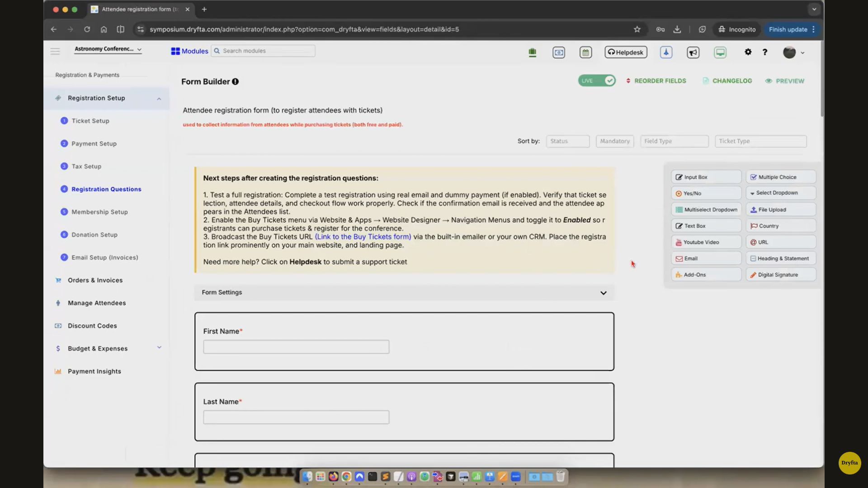Click the First Name input field
This screenshot has width=868, height=488.
[296, 347]
